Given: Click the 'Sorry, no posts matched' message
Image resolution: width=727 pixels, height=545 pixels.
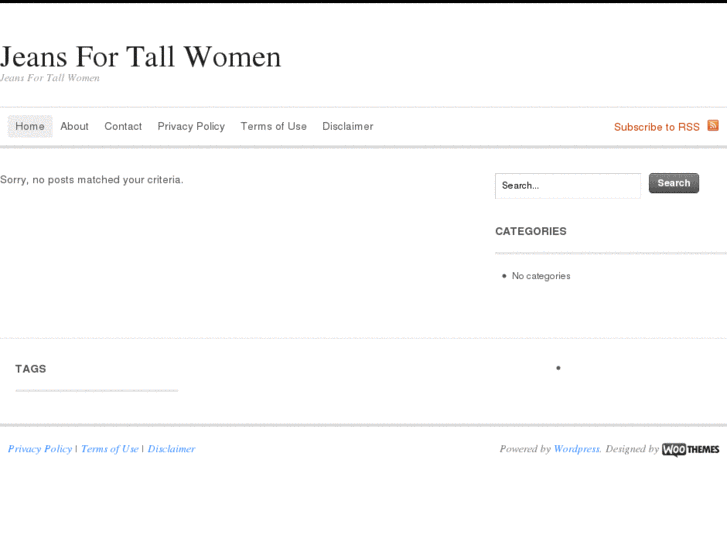Looking at the screenshot, I should point(92,180).
